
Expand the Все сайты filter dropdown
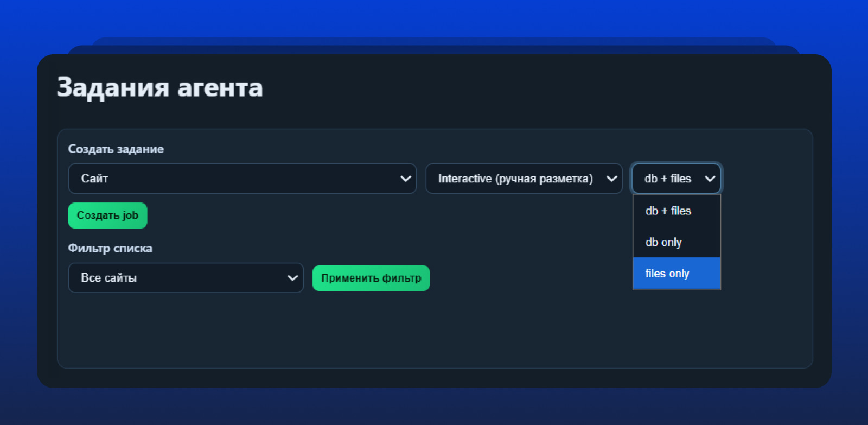pyautogui.click(x=186, y=278)
